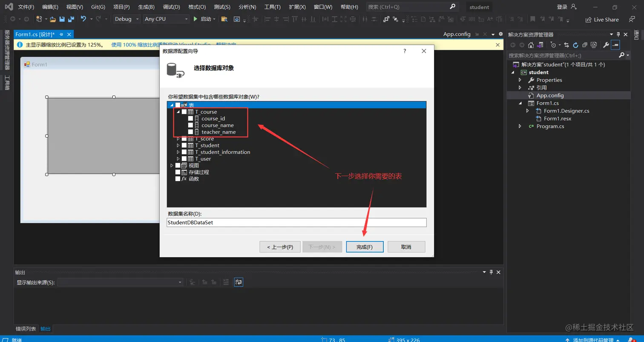Switch to the 错误列表 tab

[26, 329]
